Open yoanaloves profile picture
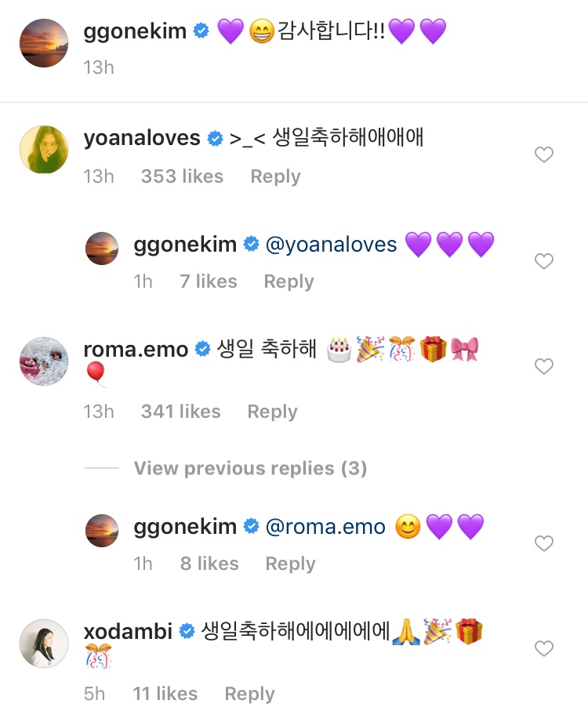 44,147
